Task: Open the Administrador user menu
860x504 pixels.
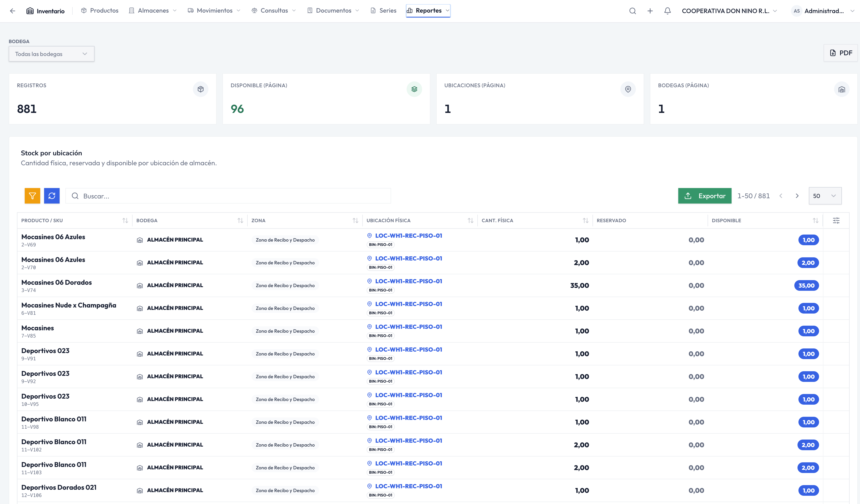Action: tap(823, 11)
